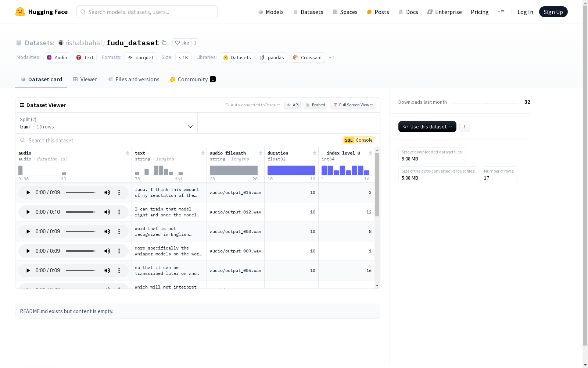Viewport: 588px width, 368px height.
Task: Open the more-actions kebab menu beside Use this dataset
Action: coord(465,127)
